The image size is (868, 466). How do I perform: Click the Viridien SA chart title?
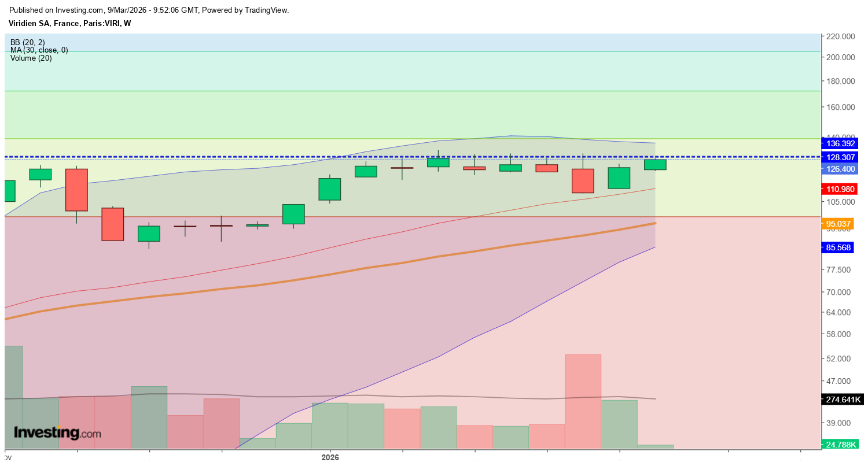pyautogui.click(x=69, y=23)
